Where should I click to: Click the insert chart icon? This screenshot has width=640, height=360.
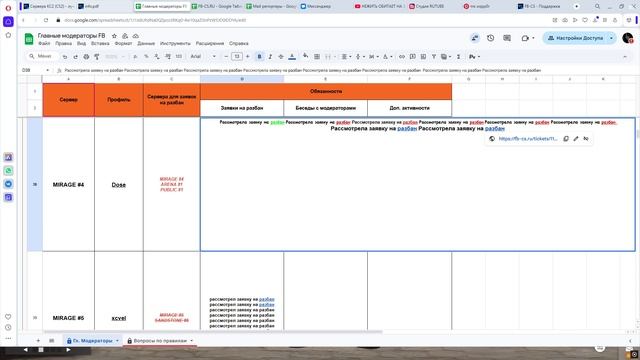pos(423,57)
